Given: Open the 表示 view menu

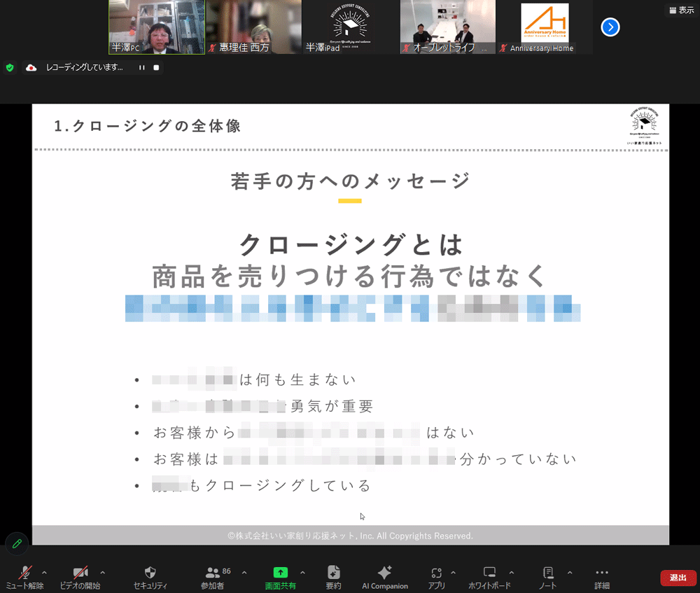Looking at the screenshot, I should [682, 10].
